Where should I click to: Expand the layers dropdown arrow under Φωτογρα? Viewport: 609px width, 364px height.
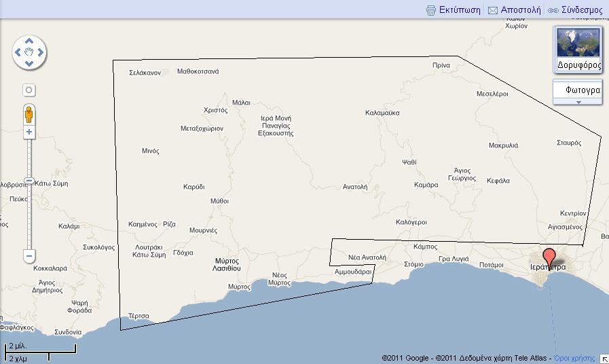coord(578,102)
